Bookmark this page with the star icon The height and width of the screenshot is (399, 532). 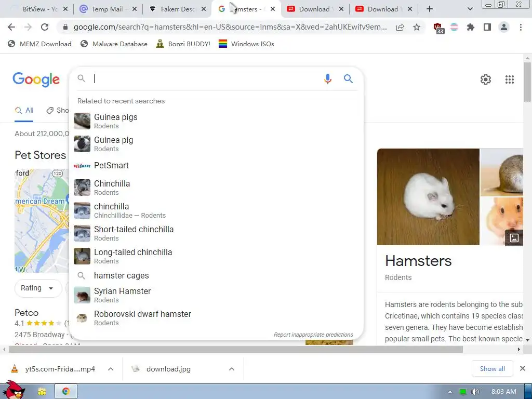click(x=417, y=27)
